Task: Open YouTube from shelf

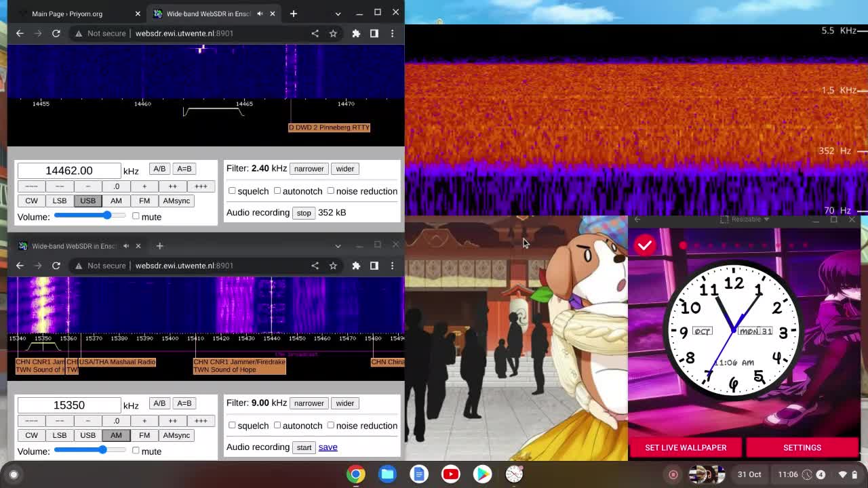Action: tap(451, 474)
